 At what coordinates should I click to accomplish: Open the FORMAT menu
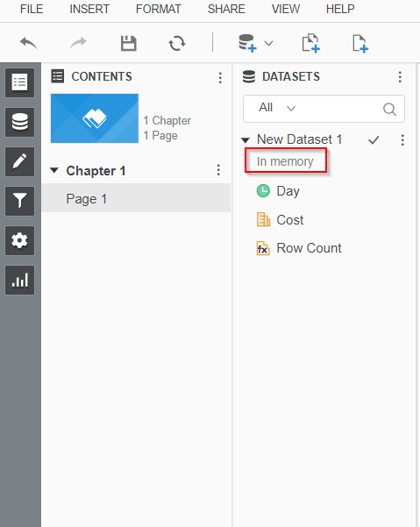[158, 9]
